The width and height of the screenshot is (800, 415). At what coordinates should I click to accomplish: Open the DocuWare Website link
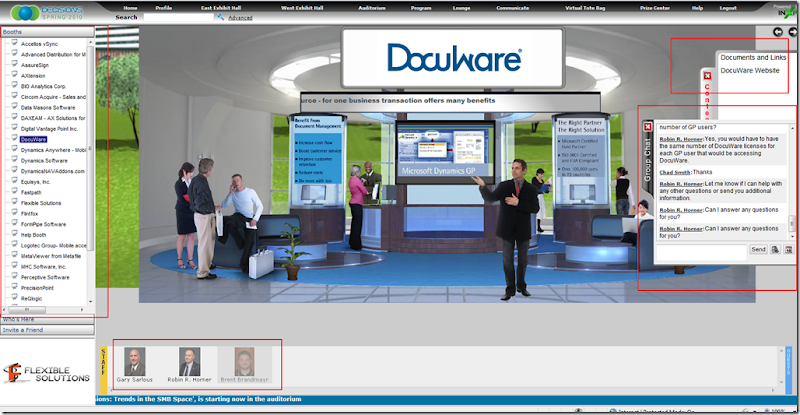pos(749,70)
